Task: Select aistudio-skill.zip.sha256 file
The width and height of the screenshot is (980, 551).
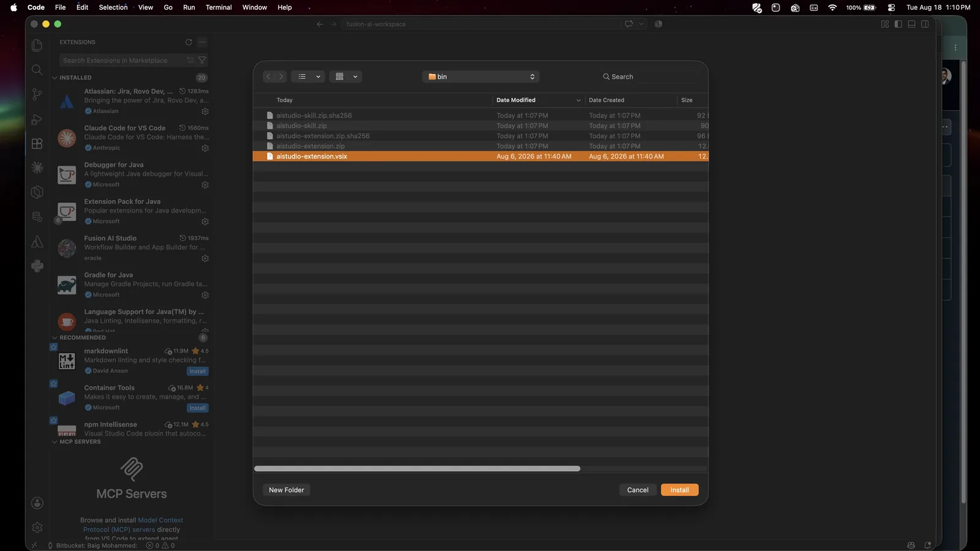Action: [481, 116]
